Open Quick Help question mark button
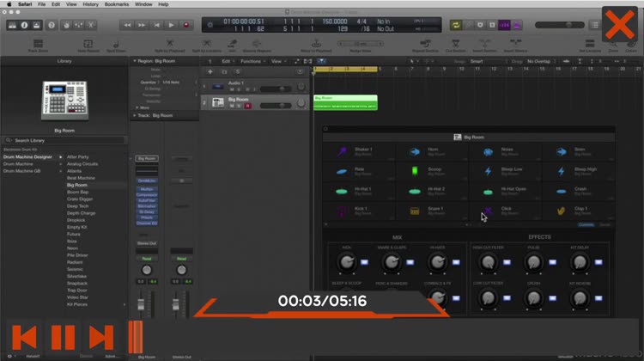The image size is (644, 361). point(52,25)
